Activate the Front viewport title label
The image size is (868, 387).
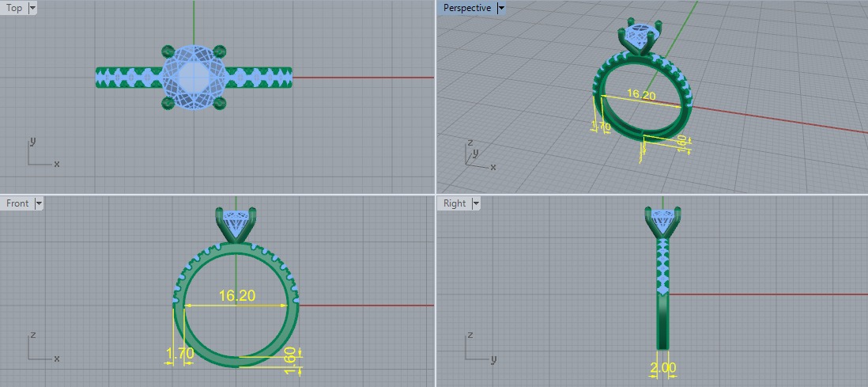17,203
